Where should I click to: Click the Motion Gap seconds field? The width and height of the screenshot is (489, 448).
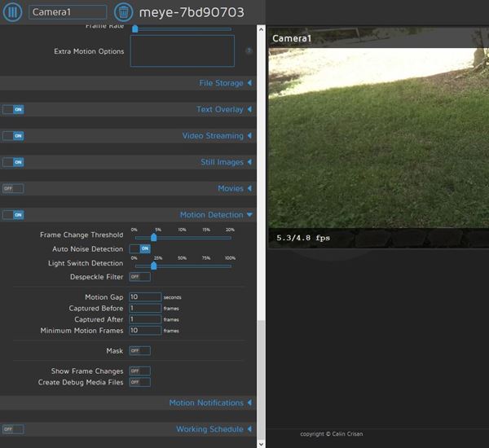(145, 296)
